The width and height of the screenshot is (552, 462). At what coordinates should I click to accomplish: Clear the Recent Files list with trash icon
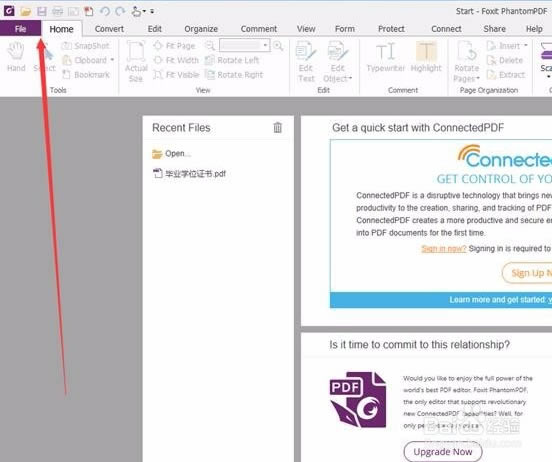277,127
